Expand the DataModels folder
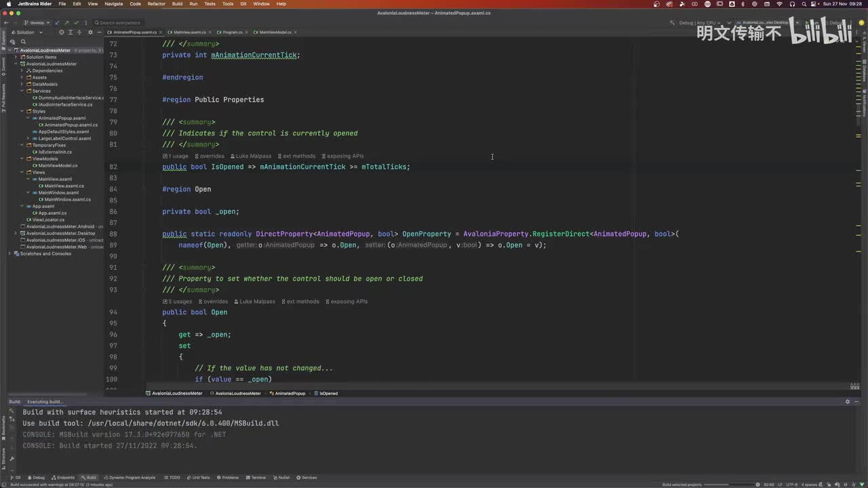This screenshot has height=488, width=868. [x=22, y=84]
